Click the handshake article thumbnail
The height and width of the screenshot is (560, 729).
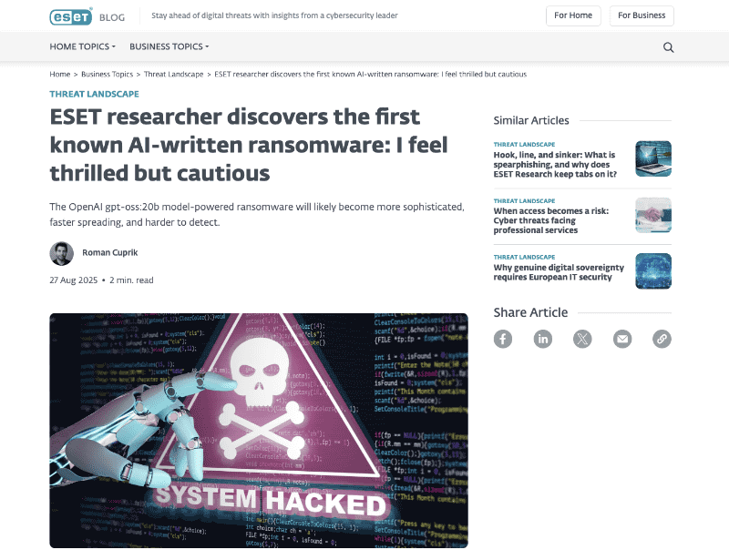click(x=653, y=215)
